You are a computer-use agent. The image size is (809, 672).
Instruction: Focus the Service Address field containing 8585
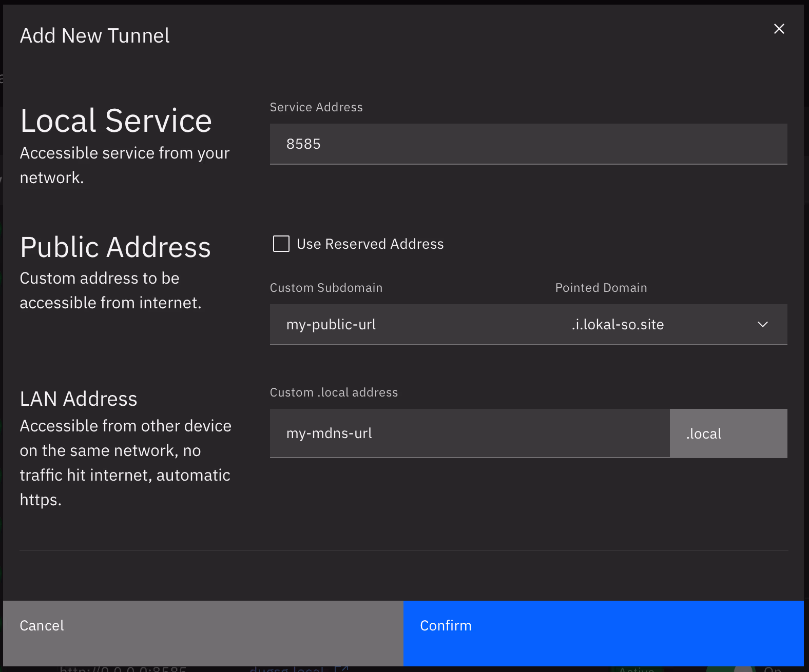528,144
